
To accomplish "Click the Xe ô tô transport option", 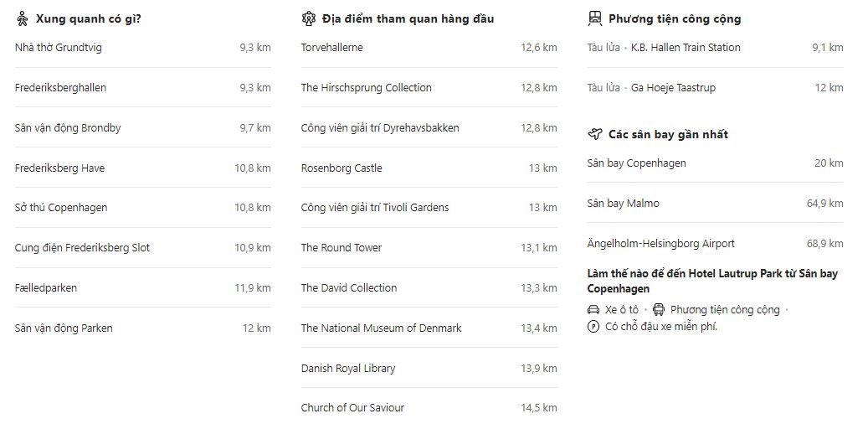I will (x=621, y=310).
